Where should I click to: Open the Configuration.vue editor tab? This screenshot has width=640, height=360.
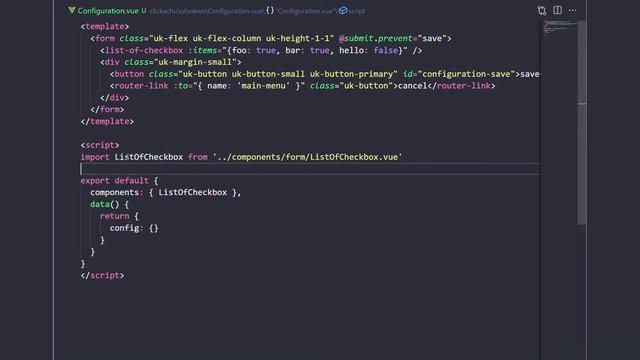pyautogui.click(x=108, y=11)
